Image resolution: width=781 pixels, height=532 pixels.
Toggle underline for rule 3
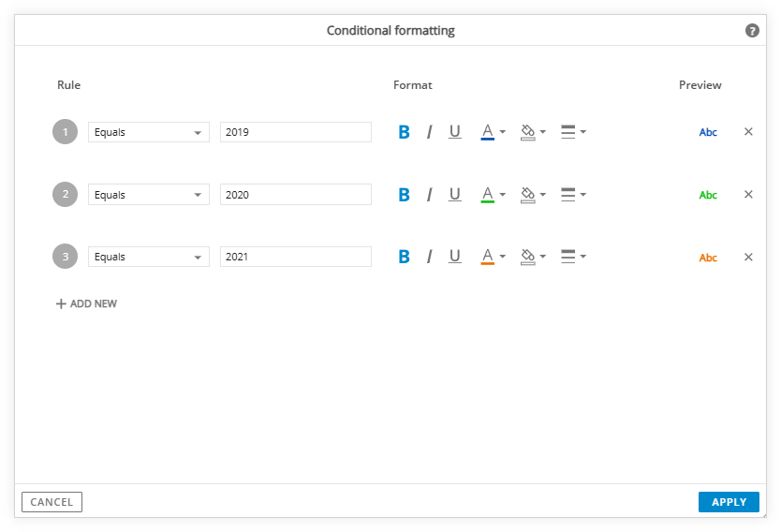[455, 257]
